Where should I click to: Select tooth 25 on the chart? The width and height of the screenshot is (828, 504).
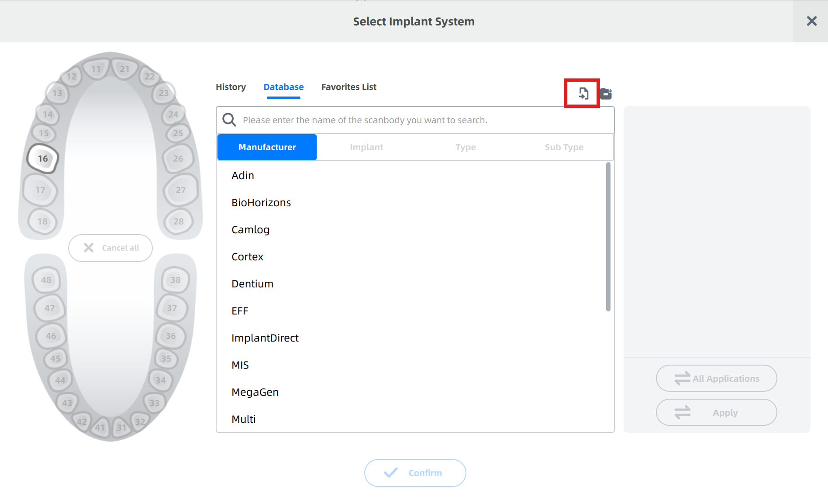point(178,133)
